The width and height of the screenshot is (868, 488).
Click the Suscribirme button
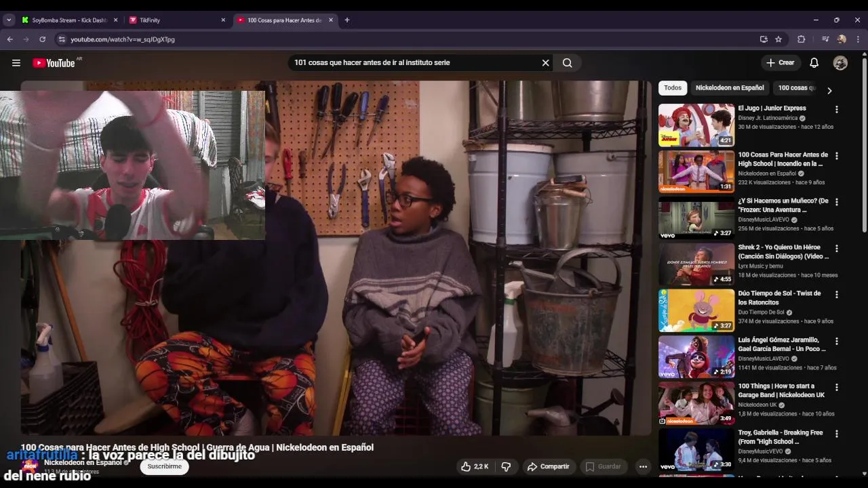click(x=164, y=466)
